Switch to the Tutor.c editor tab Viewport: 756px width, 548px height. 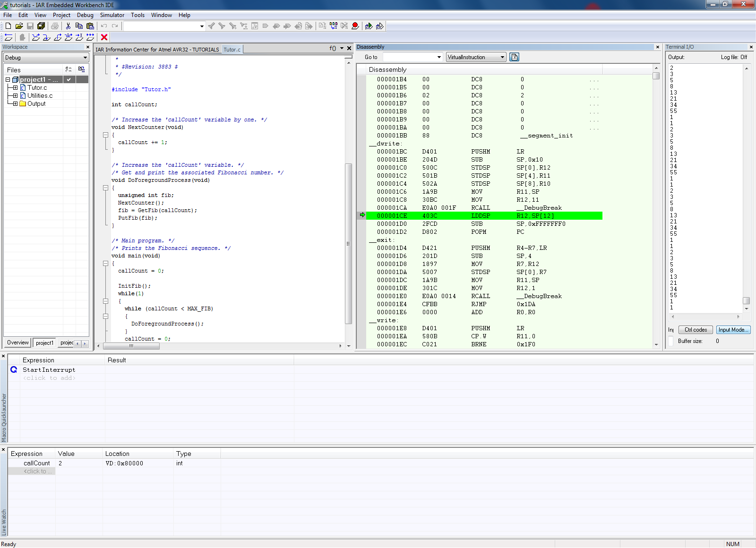click(x=232, y=50)
